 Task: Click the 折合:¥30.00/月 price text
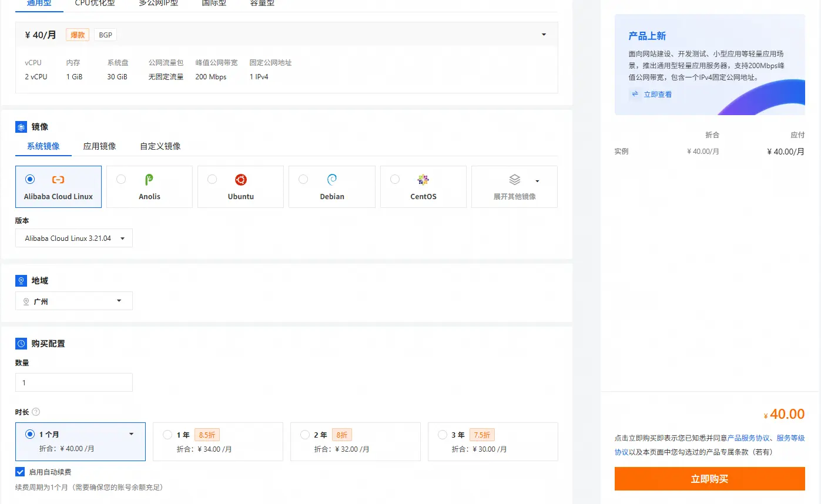pos(479,449)
